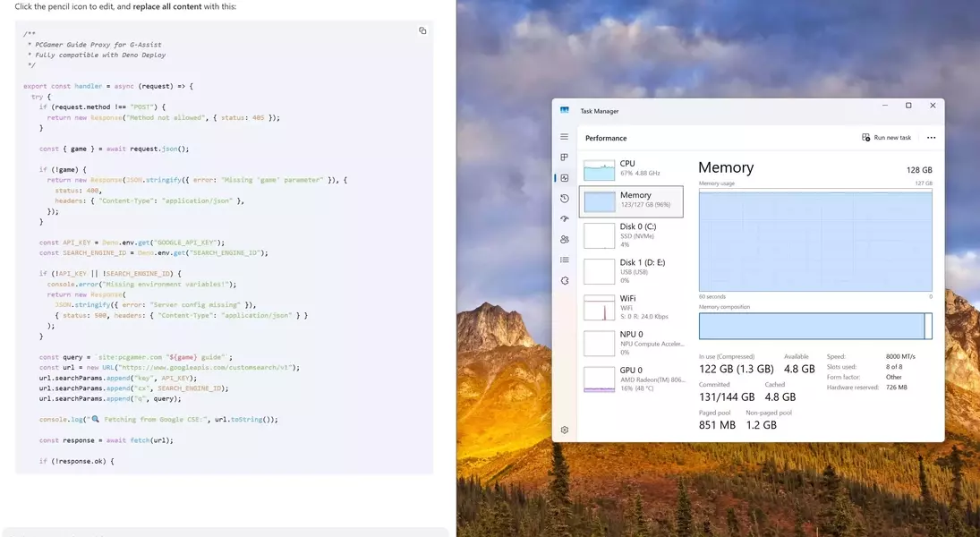
Task: Maximize the Task Manager window
Action: point(908,106)
